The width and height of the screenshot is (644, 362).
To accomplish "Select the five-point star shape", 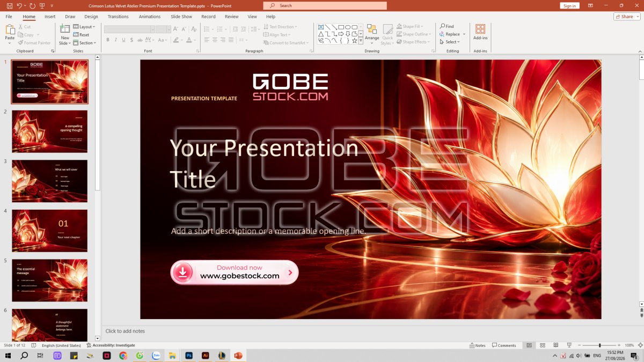I will [x=354, y=40].
